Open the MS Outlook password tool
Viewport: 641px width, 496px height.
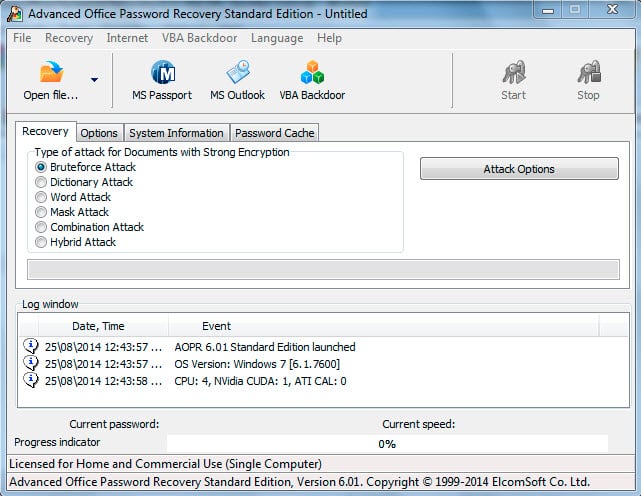tap(238, 80)
